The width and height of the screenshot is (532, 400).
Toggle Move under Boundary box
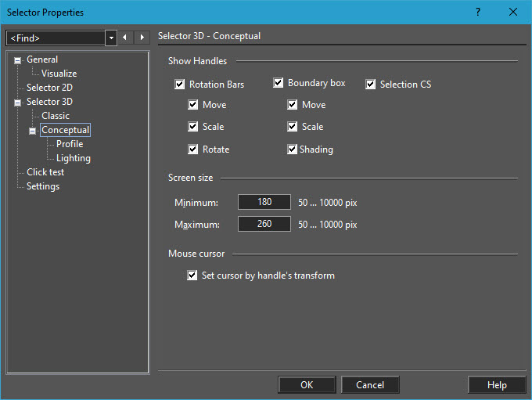pyautogui.click(x=292, y=105)
